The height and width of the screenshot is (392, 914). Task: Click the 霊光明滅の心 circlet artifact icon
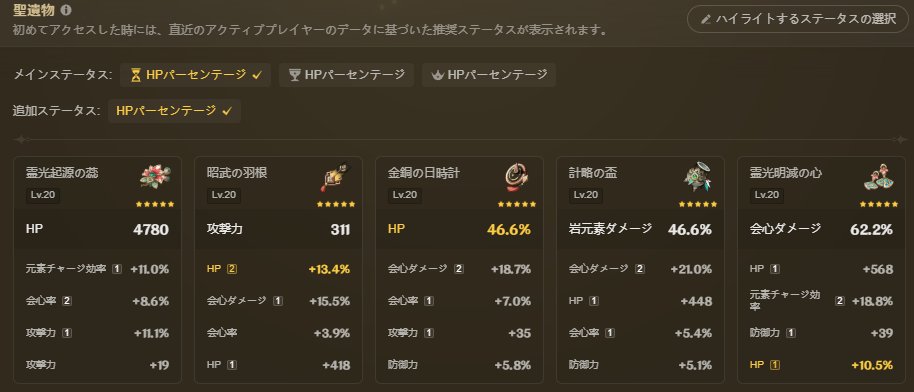pyautogui.click(x=879, y=177)
